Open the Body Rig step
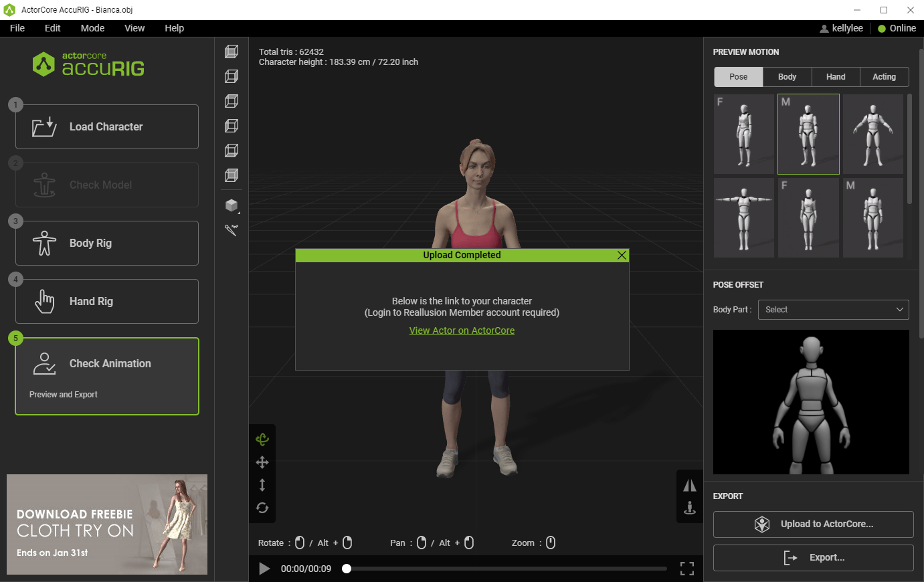This screenshot has width=924, height=582. (107, 243)
